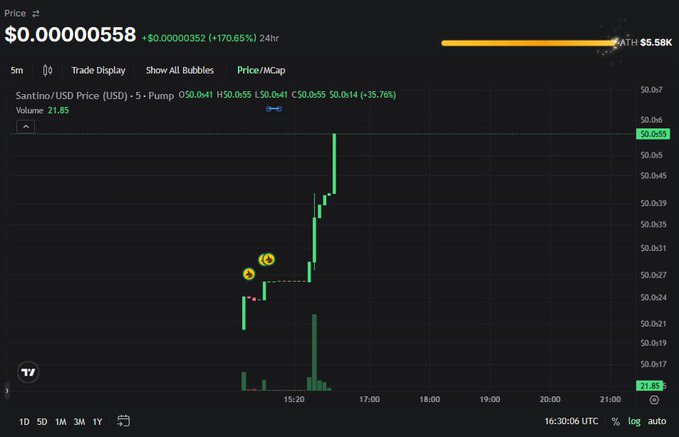This screenshot has width=679, height=437.
Task: Click the blue link icon in legend
Action: 274,109
